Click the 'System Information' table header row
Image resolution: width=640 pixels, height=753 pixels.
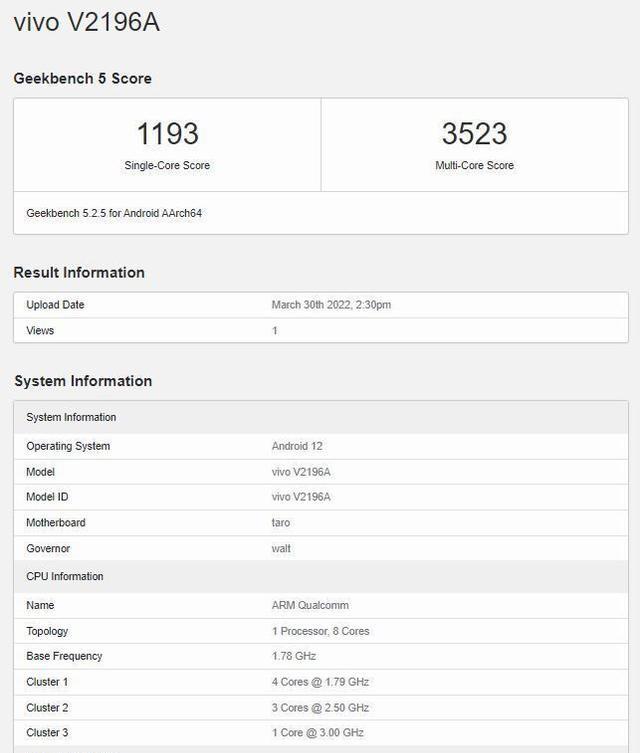pyautogui.click(x=321, y=417)
